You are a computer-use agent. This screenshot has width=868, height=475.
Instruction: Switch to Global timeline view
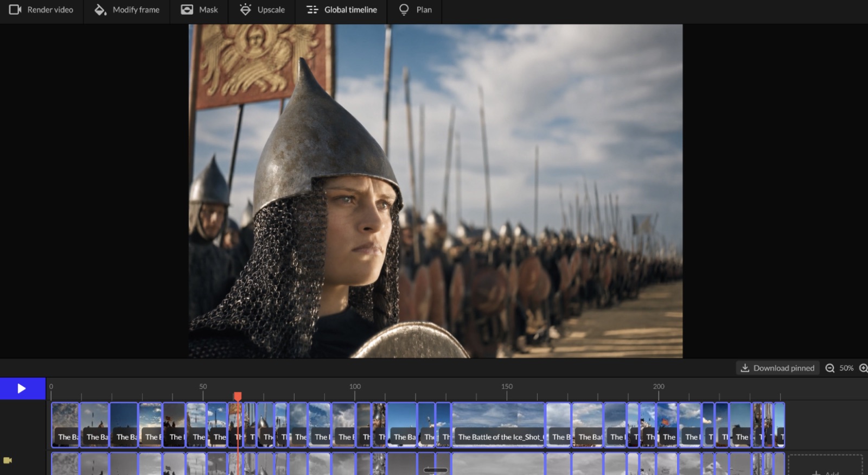(x=341, y=10)
